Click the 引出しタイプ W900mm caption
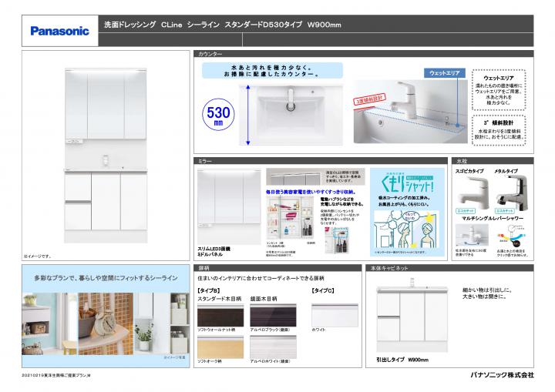 pyautogui.click(x=402, y=360)
